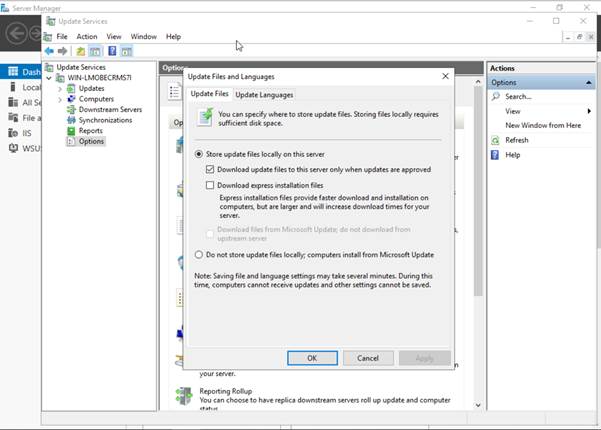The width and height of the screenshot is (601, 430).
Task: Click the Forward arrow toolbar icon
Action: 62,51
